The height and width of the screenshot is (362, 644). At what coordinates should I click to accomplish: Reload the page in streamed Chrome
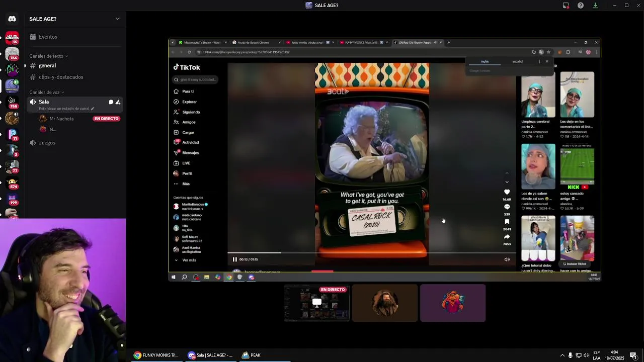(x=189, y=52)
